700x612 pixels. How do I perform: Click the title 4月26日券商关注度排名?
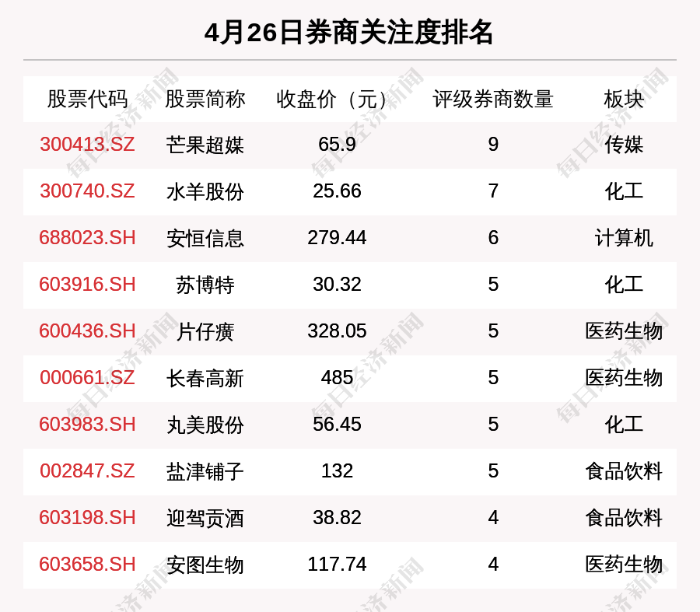tap(348, 33)
